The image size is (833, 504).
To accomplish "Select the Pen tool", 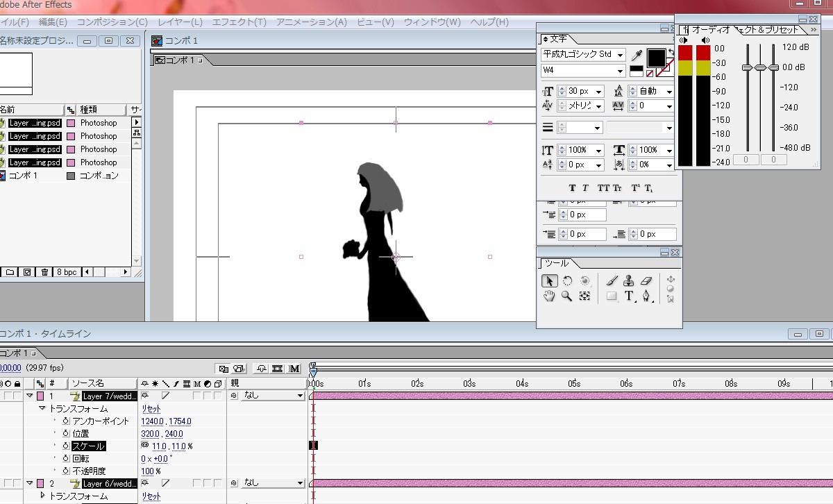I will (647, 296).
